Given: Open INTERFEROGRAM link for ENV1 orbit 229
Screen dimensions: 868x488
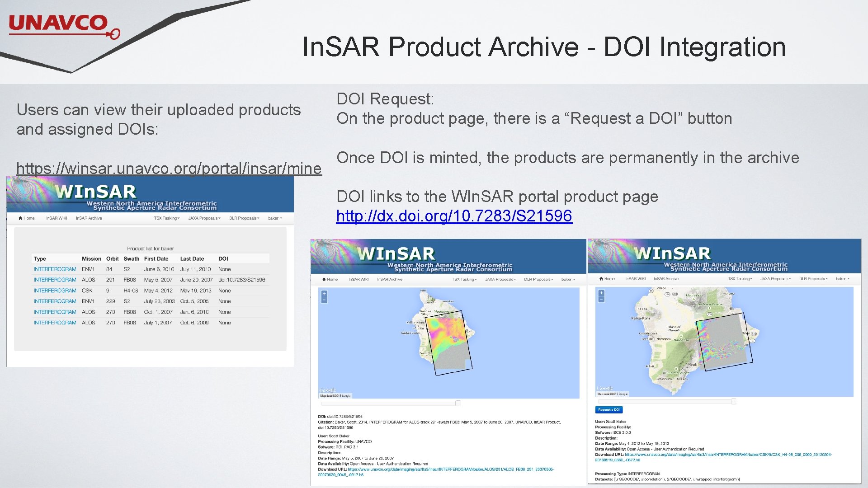Looking at the screenshot, I should [55, 301].
